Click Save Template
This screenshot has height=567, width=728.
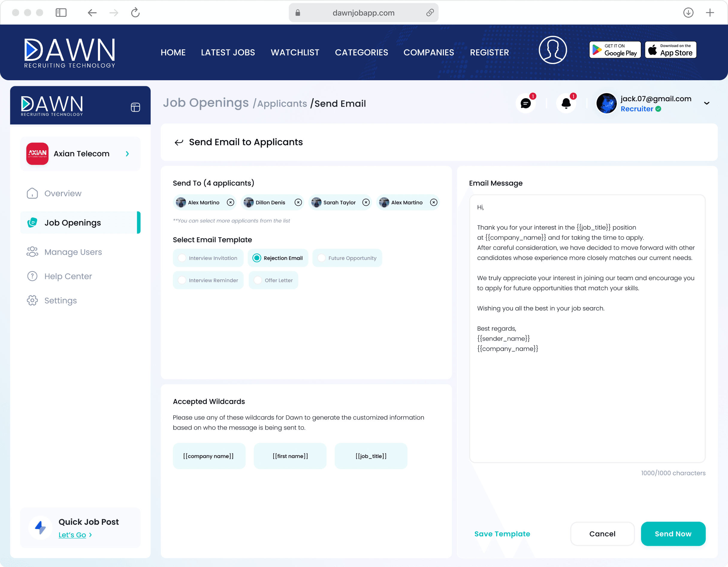click(x=502, y=534)
